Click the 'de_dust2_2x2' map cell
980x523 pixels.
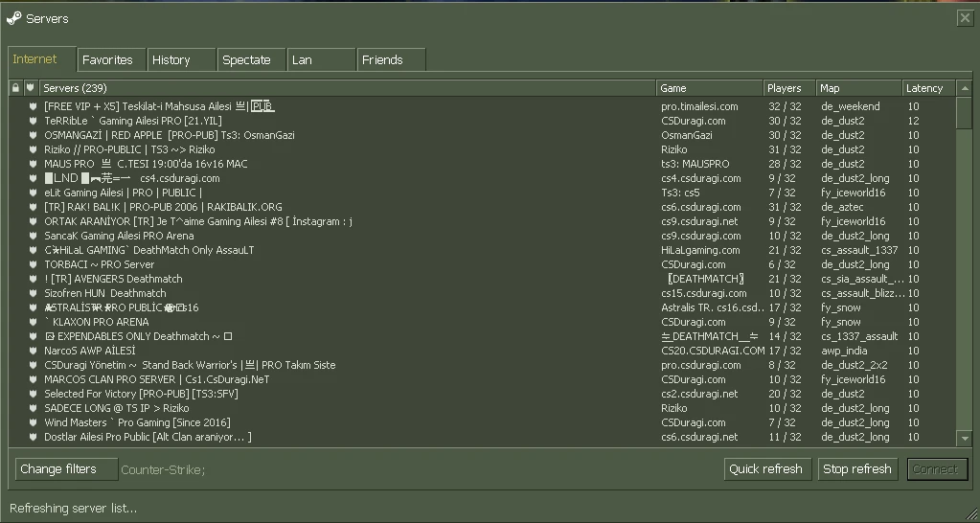click(x=854, y=365)
